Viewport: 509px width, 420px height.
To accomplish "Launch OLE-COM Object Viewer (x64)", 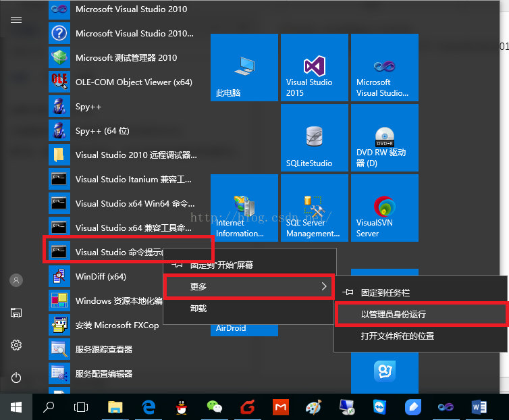I will click(124, 82).
